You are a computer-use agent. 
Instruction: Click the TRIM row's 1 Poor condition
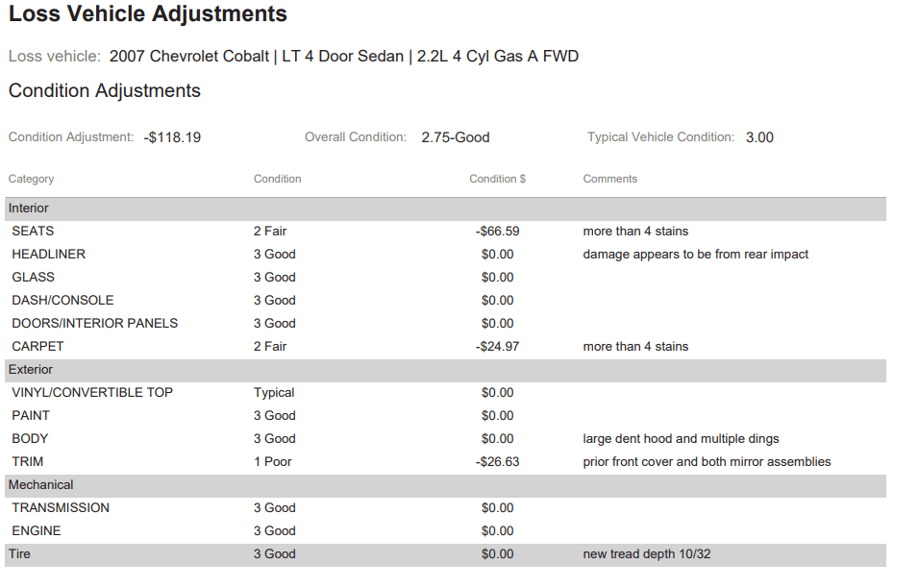pyautogui.click(x=272, y=462)
